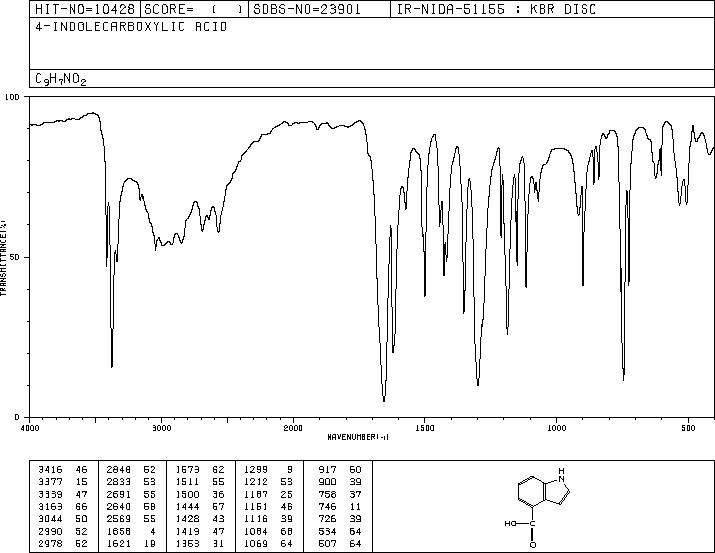Select peak 1212 in the peak table
Viewport: 715px width, 553px height.
(256, 482)
